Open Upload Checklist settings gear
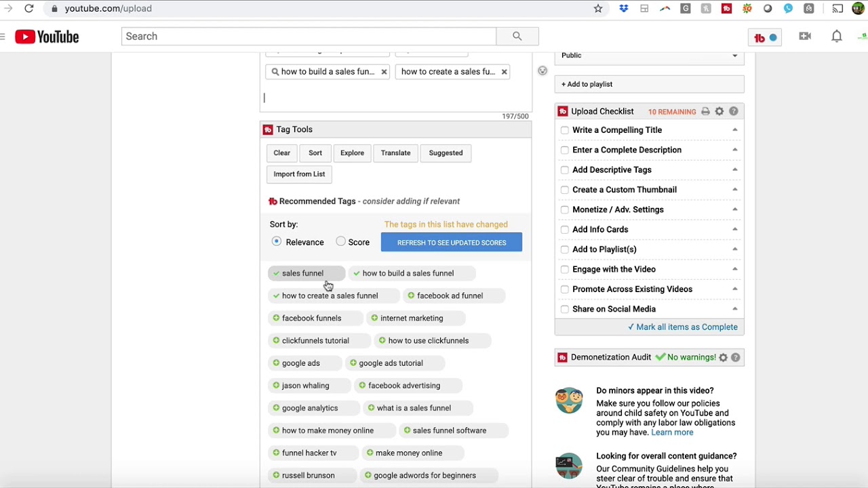This screenshot has height=488, width=868. (719, 112)
